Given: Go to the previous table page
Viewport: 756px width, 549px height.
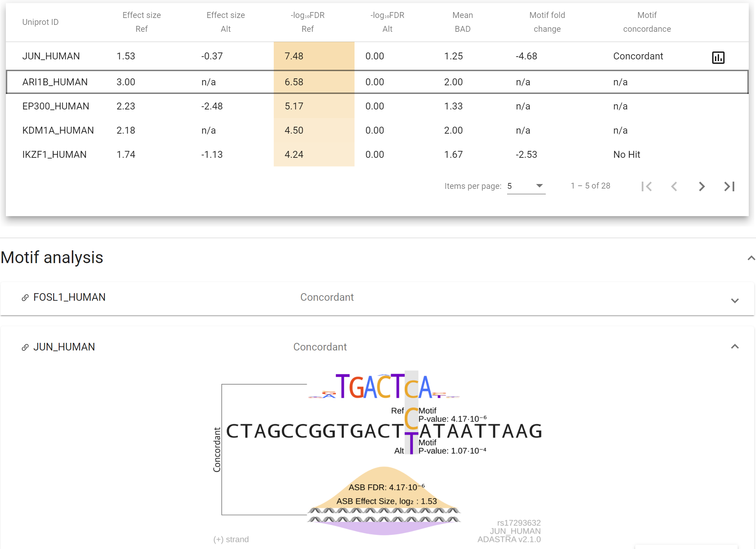Looking at the screenshot, I should (x=674, y=186).
